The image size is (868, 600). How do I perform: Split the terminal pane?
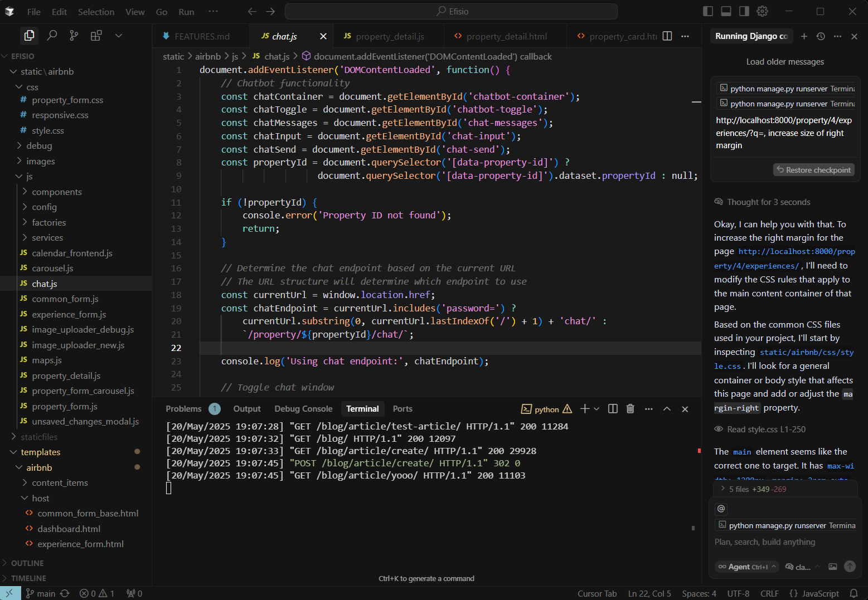[x=613, y=409]
